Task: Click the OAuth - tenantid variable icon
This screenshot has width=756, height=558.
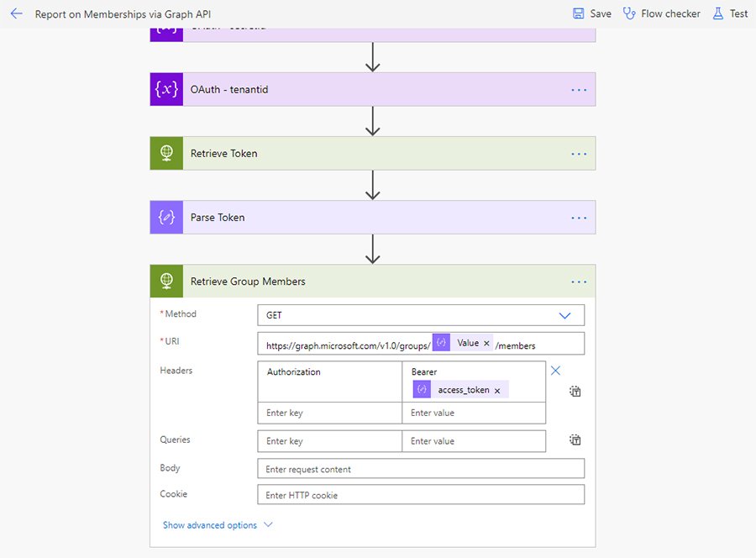Action: [166, 89]
